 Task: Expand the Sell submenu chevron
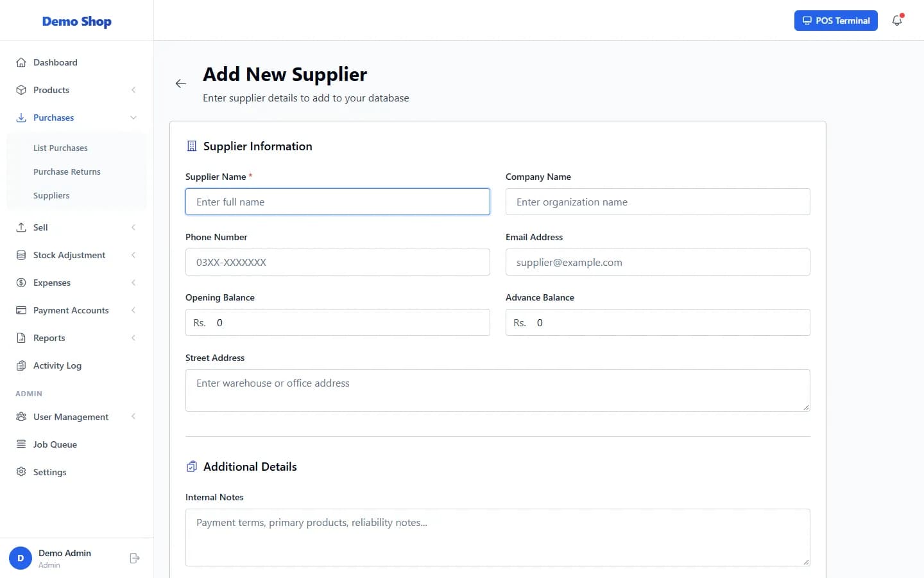coord(133,227)
